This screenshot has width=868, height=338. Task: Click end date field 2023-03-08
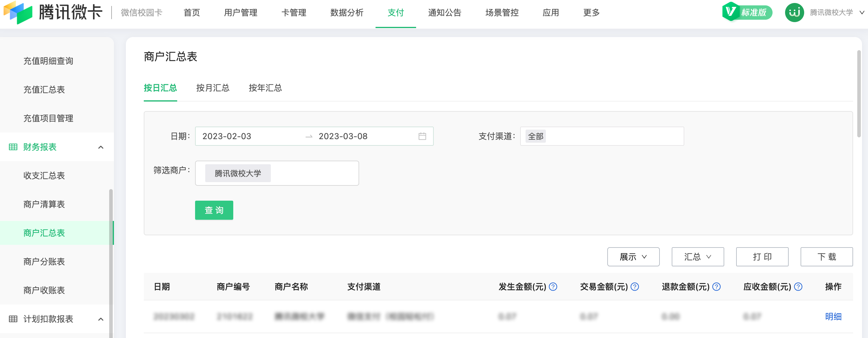click(x=343, y=136)
